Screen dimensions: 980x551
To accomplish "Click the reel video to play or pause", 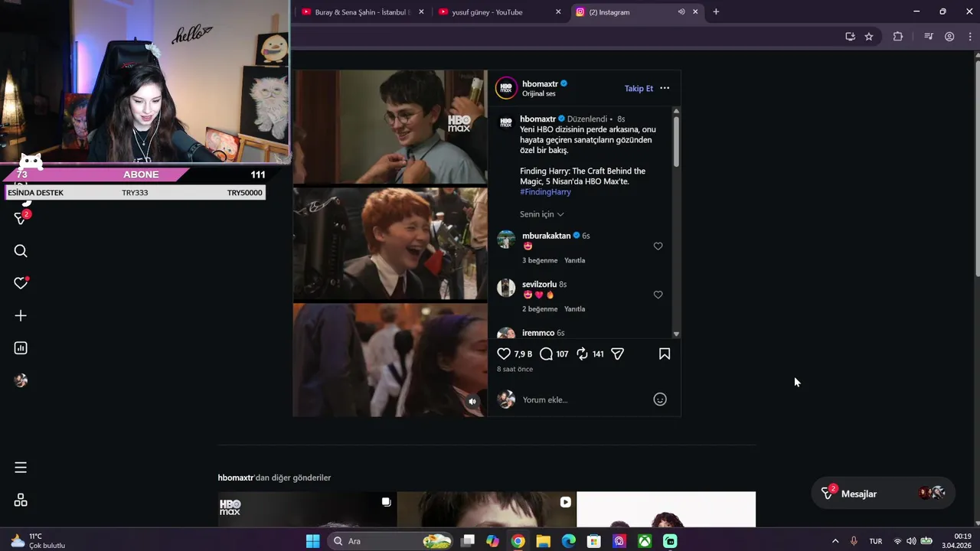I will coord(390,243).
